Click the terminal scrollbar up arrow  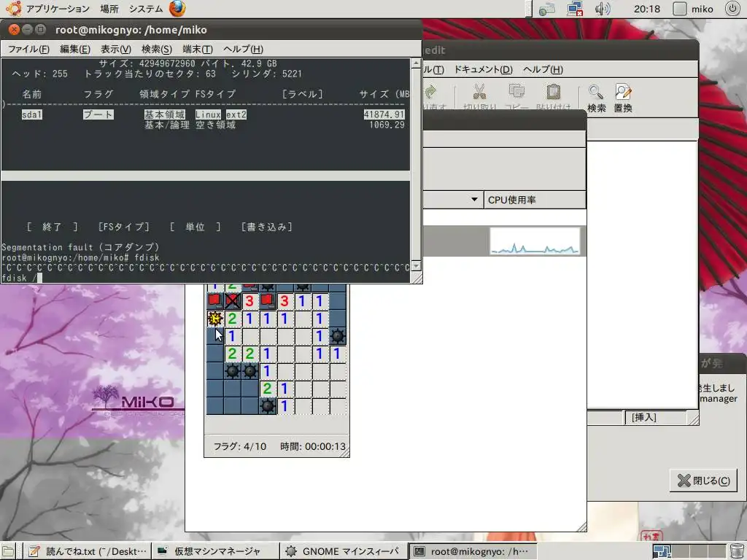[x=416, y=63]
